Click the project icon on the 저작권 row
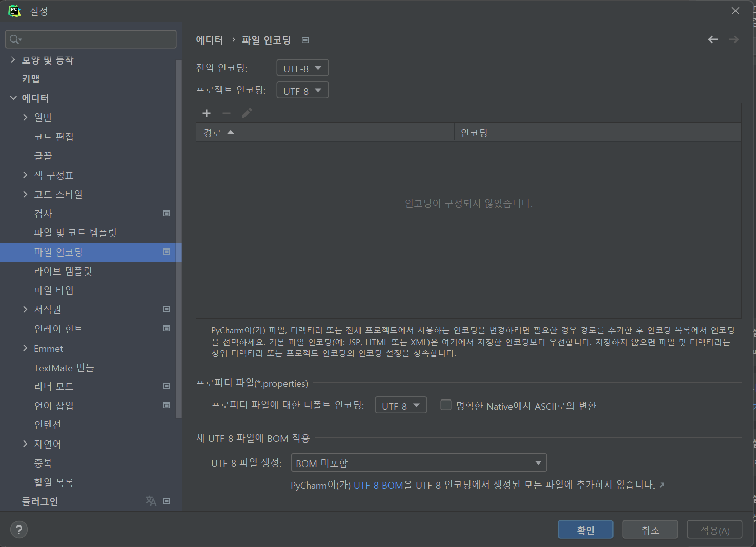Viewport: 756px width, 547px height. [166, 309]
